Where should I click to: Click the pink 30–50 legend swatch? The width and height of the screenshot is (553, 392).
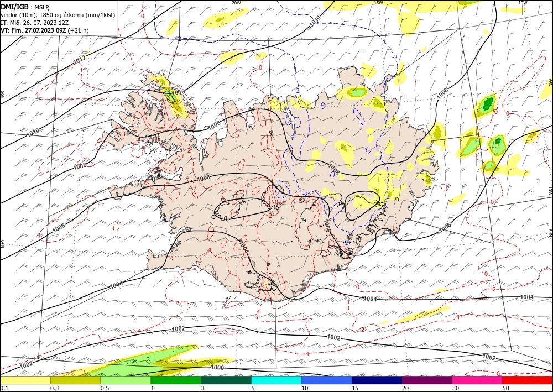[478, 380]
